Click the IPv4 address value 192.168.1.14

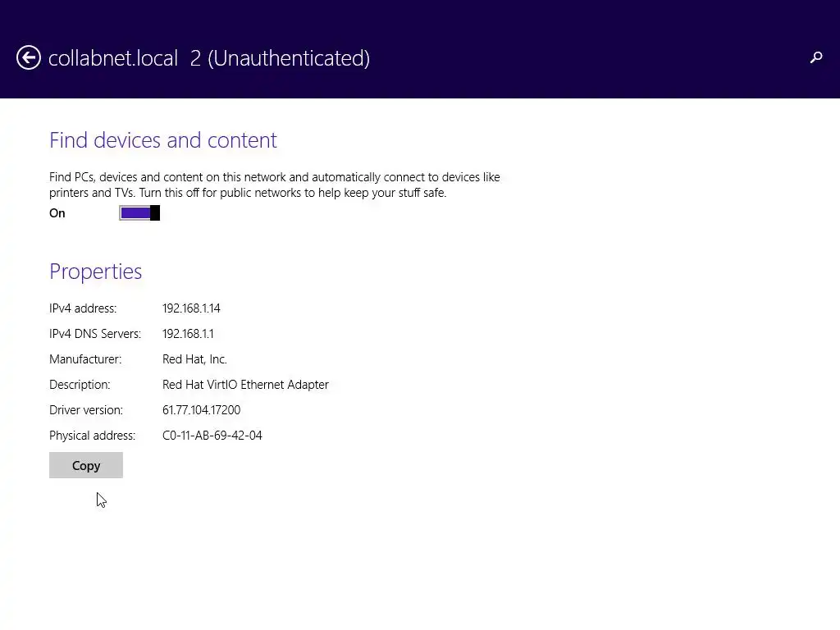click(x=191, y=308)
